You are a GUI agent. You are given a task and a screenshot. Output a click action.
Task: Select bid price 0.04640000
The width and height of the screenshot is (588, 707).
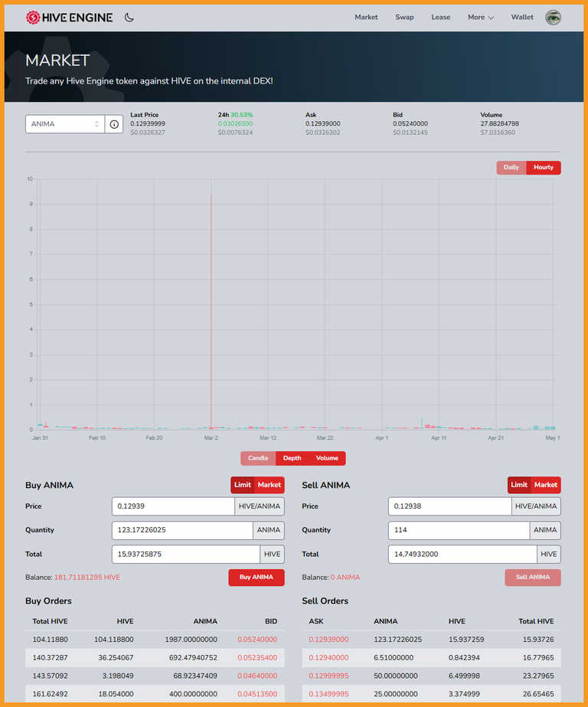[257, 676]
